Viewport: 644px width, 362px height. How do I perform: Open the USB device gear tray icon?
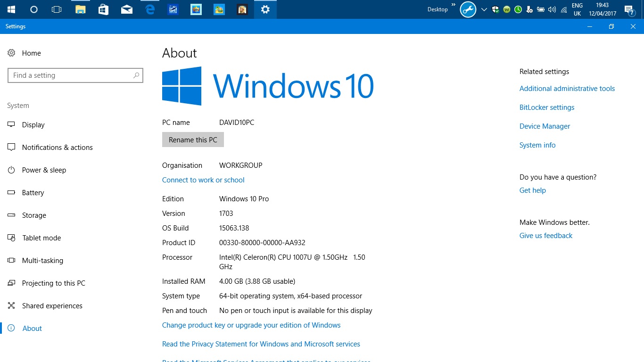click(529, 9)
